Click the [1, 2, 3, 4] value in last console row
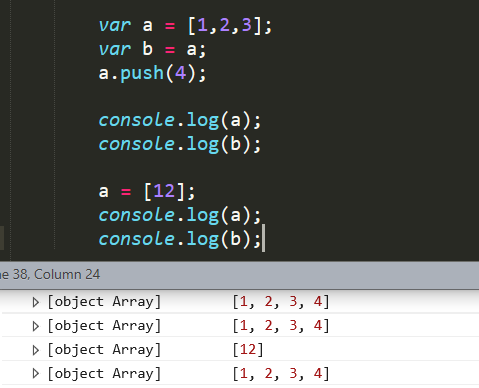 click(x=281, y=374)
